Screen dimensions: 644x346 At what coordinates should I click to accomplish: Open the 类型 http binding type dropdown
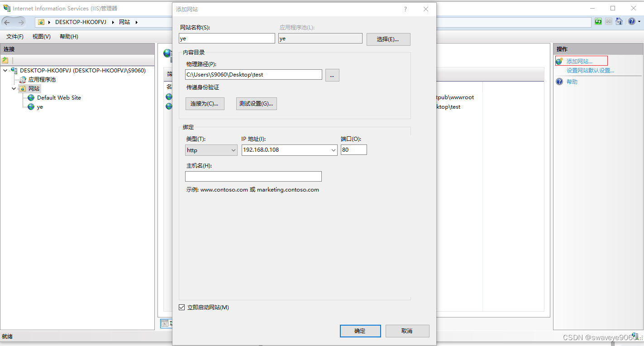(211, 150)
